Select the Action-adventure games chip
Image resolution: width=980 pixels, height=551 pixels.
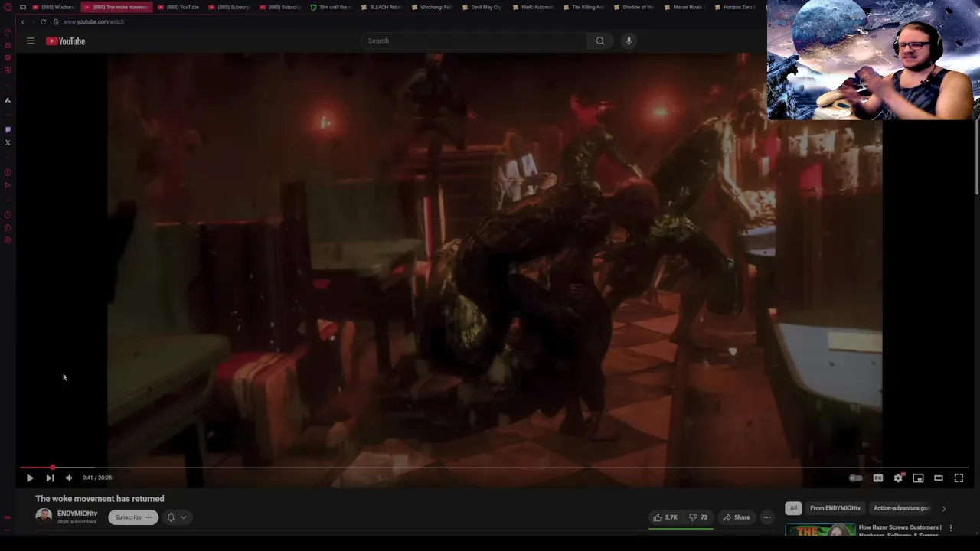pyautogui.click(x=902, y=508)
